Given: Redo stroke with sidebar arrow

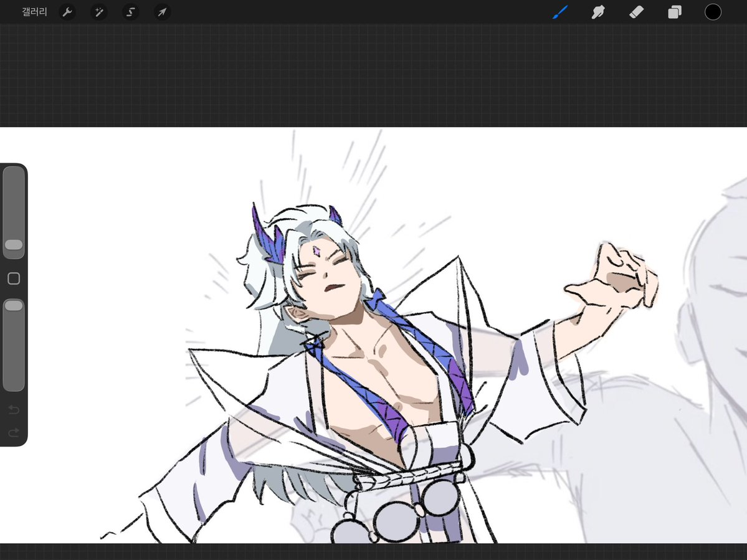Looking at the screenshot, I should [x=14, y=432].
